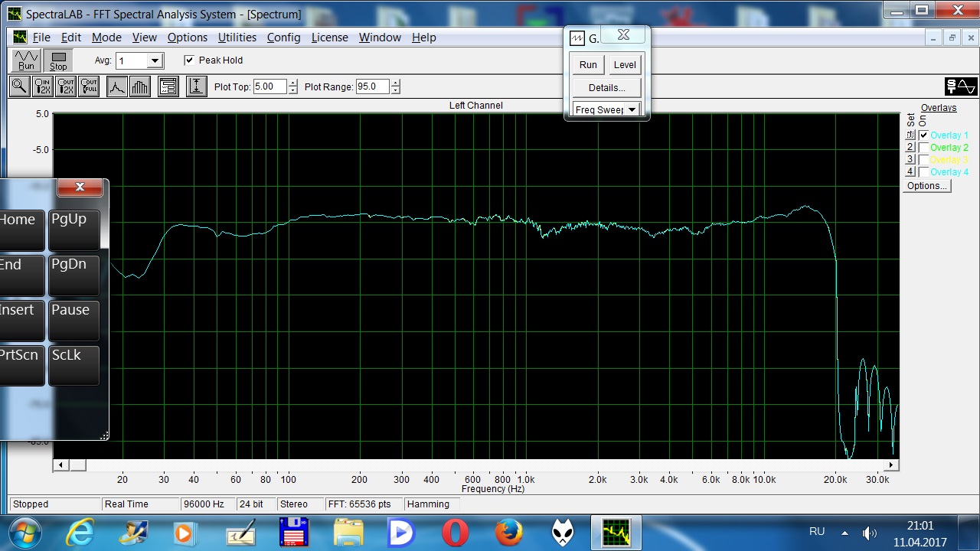This screenshot has height=551, width=980.
Task: Click the Zoom Out Full icon
Action: click(89, 86)
